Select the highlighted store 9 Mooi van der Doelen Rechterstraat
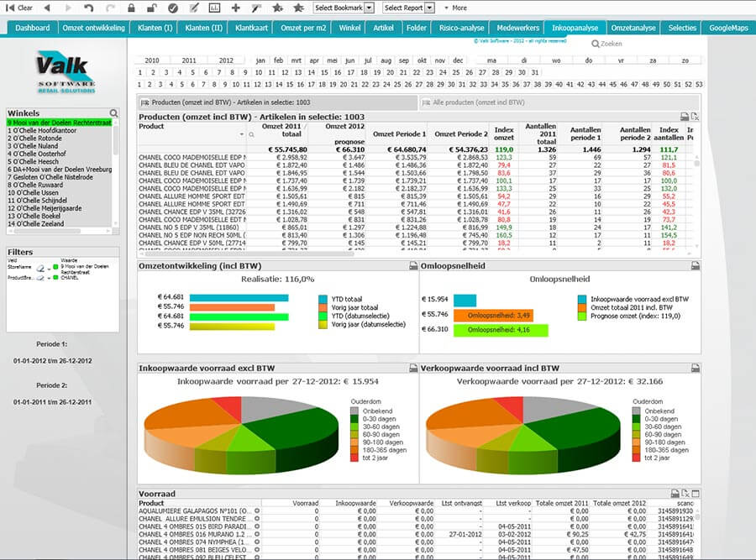The width and height of the screenshot is (756, 560). click(60, 123)
